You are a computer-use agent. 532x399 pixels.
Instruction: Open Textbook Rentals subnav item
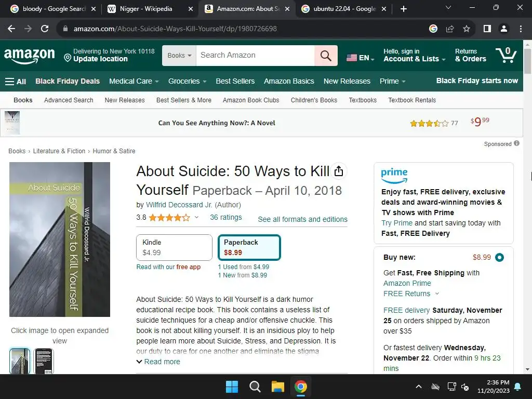(x=412, y=100)
